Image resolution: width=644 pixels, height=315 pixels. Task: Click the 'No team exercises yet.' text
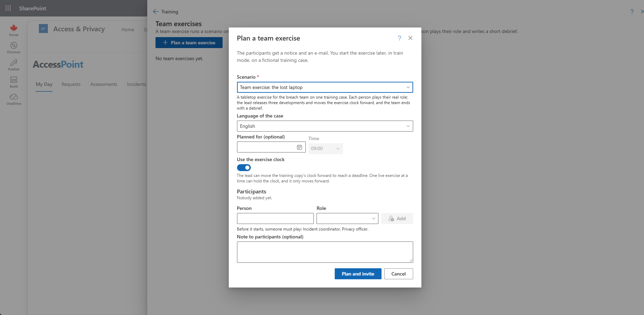pos(179,58)
